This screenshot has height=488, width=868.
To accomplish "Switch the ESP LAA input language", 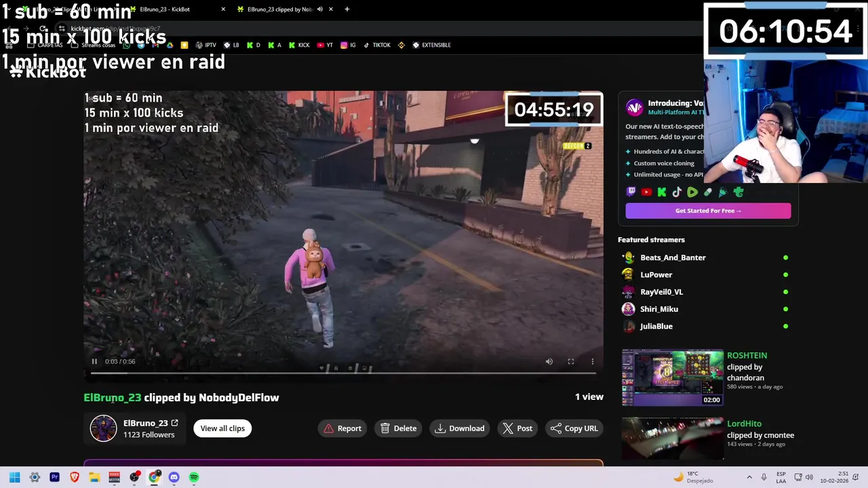I will point(781,477).
